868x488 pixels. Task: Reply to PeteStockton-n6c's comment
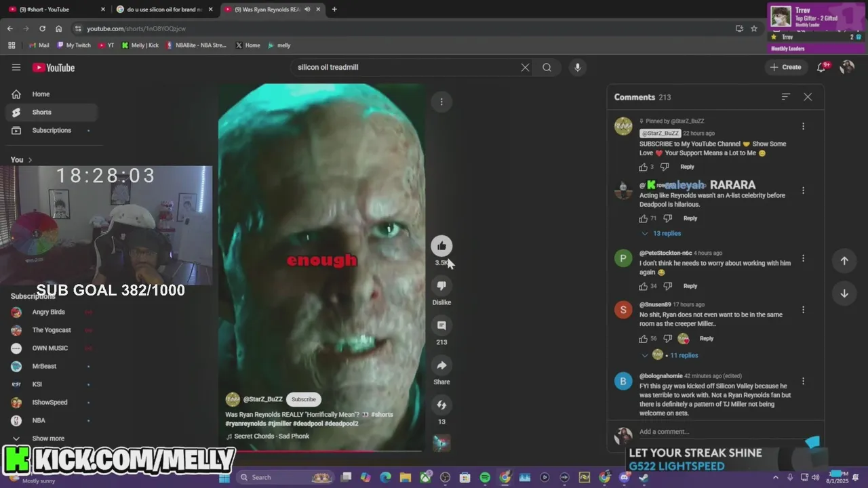(690, 286)
